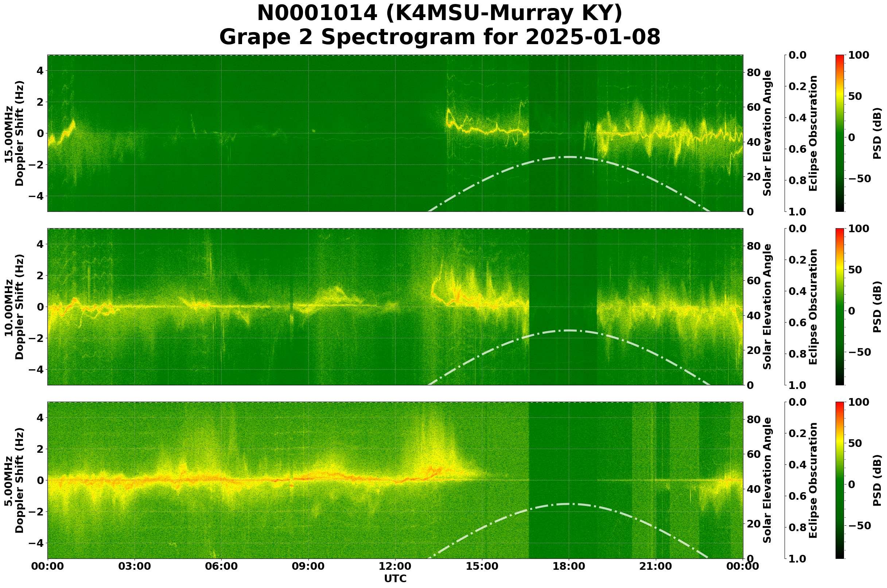The height and width of the screenshot is (588, 887).
Task: Click the 21:00 tick label on time axis
Action: click(x=655, y=566)
